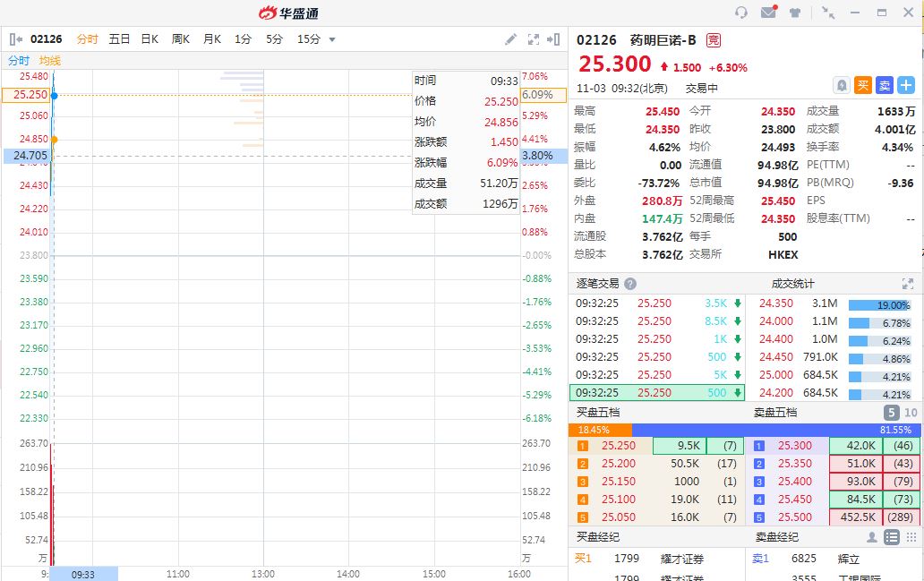Open the skin theme shirt icon
The width and height of the screenshot is (924, 581).
[x=795, y=13]
